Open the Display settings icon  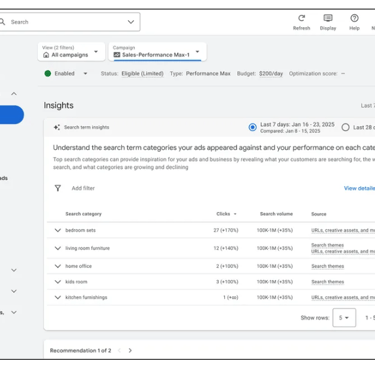tap(328, 18)
